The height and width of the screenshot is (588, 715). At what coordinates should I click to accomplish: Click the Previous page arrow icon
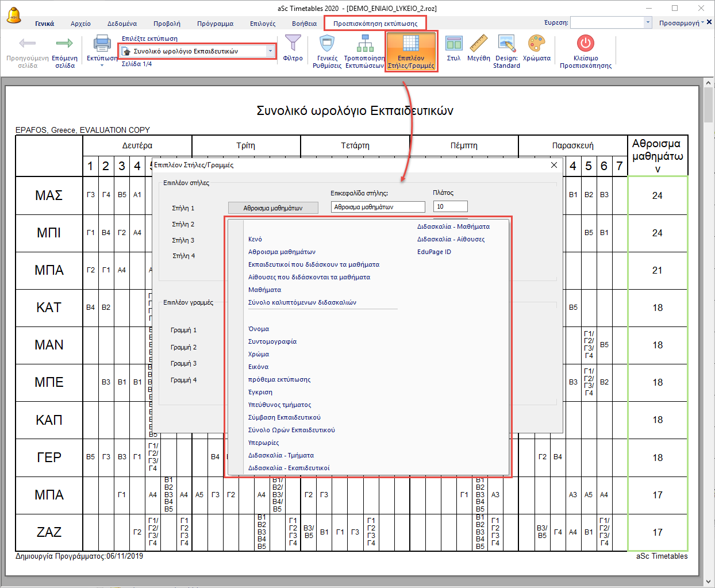pos(27,44)
